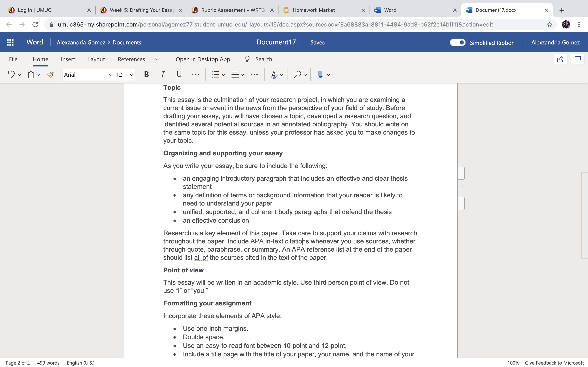This screenshot has width=588, height=367.
Task: Bookmark this page with the star
Action: (x=549, y=24)
